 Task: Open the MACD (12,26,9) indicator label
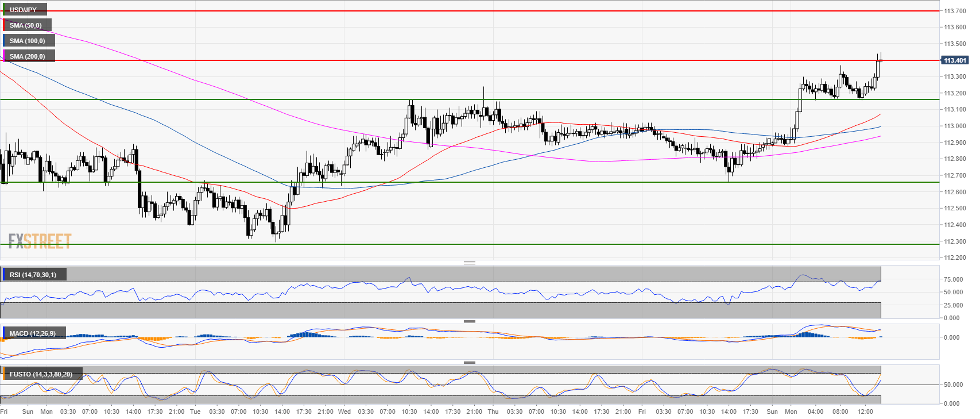coord(33,333)
